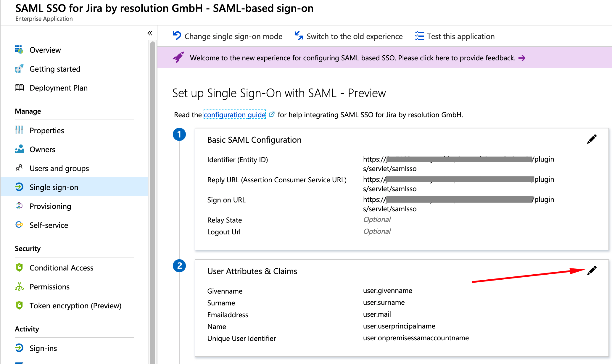
Task: Click the Overview grid icon
Action: (19, 49)
